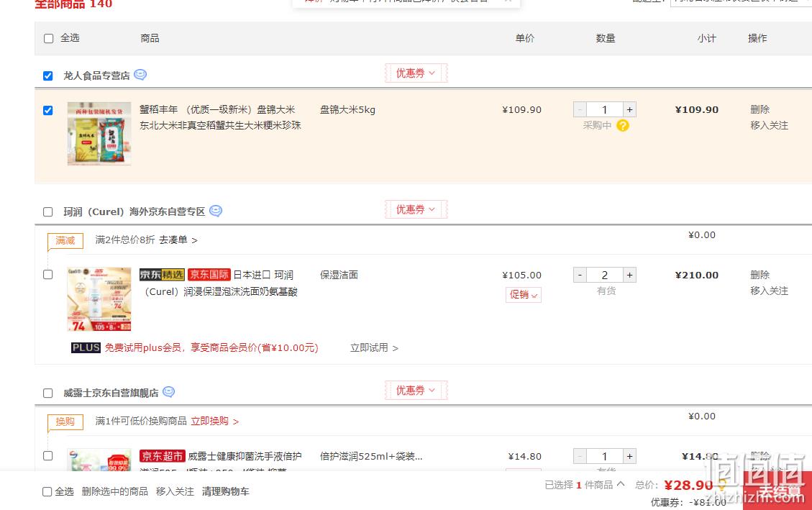Click the 满减 promotion tag

point(65,240)
